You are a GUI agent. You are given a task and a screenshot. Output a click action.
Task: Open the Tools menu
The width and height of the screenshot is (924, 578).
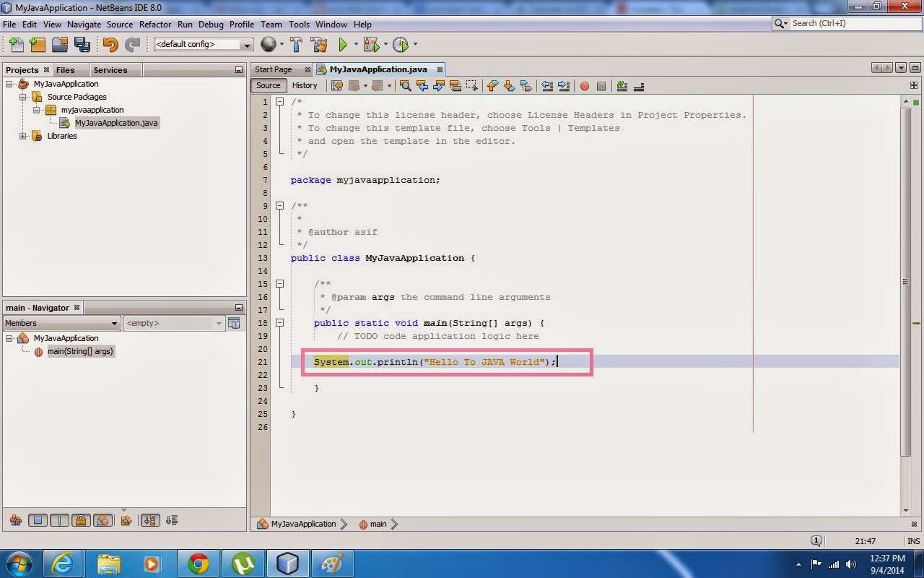point(299,24)
